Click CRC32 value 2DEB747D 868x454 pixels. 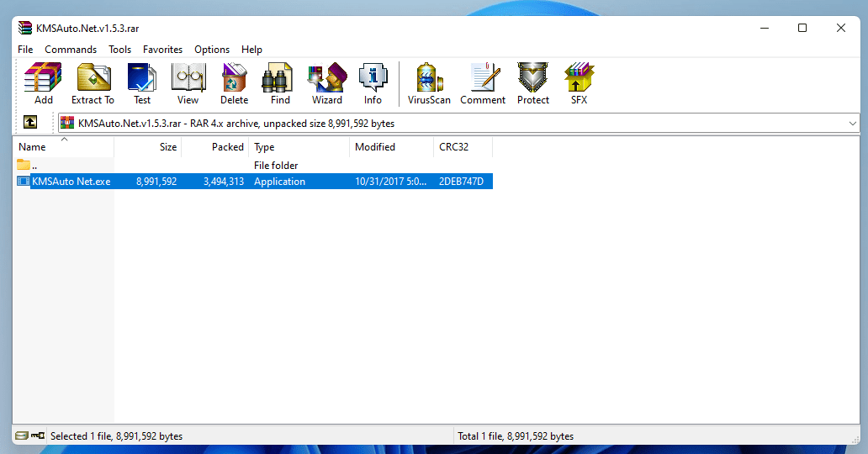tap(461, 181)
